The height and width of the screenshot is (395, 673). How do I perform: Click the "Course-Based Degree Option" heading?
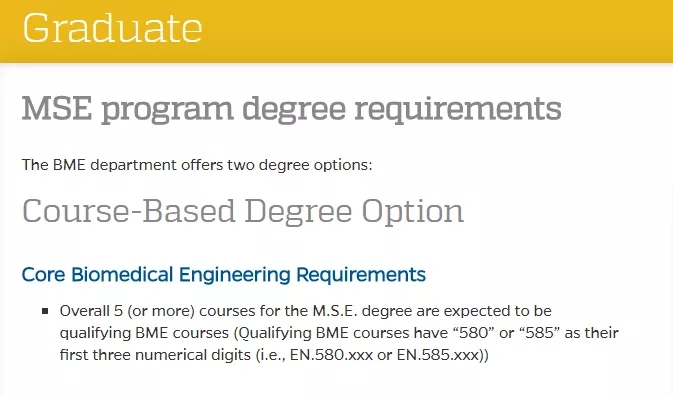(x=243, y=211)
